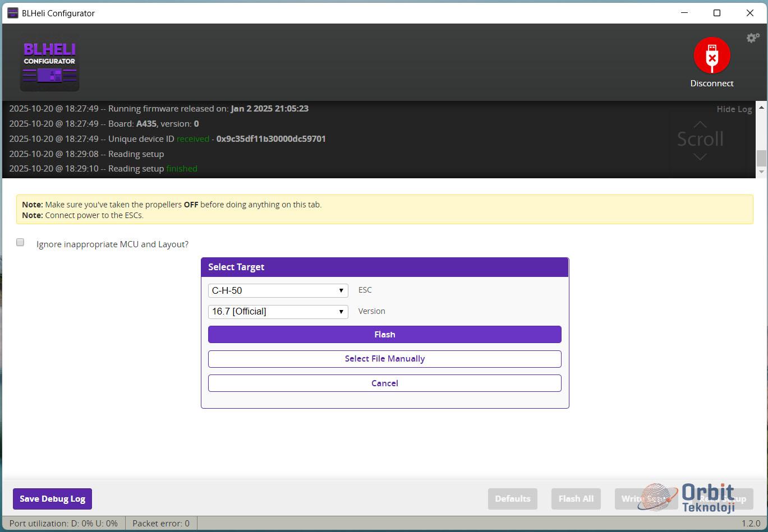Viewport: 768px width, 532px height.
Task: Minimize the BLHeli Configurator window
Action: (683, 13)
